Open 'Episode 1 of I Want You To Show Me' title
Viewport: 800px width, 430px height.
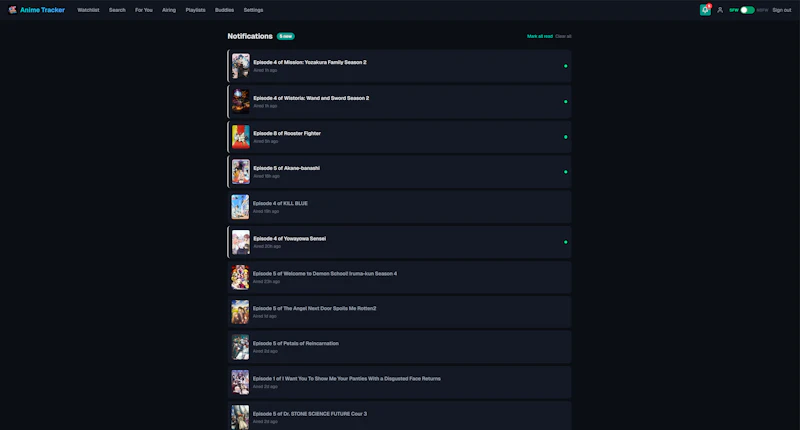click(346, 378)
